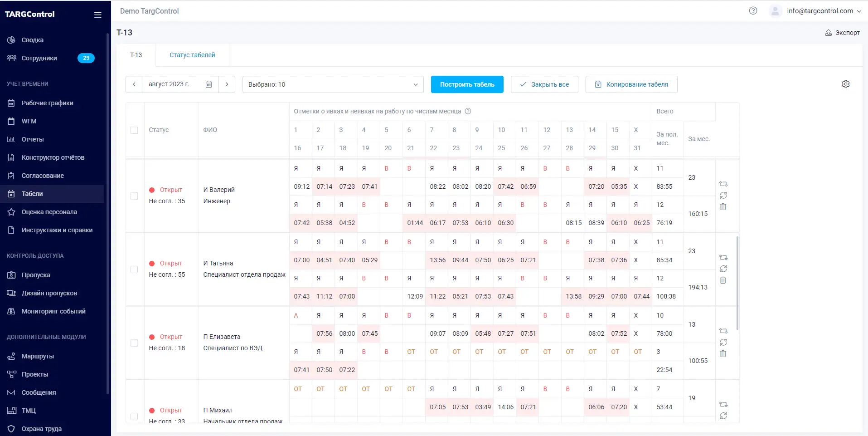Open Сообщения module

coord(52,392)
